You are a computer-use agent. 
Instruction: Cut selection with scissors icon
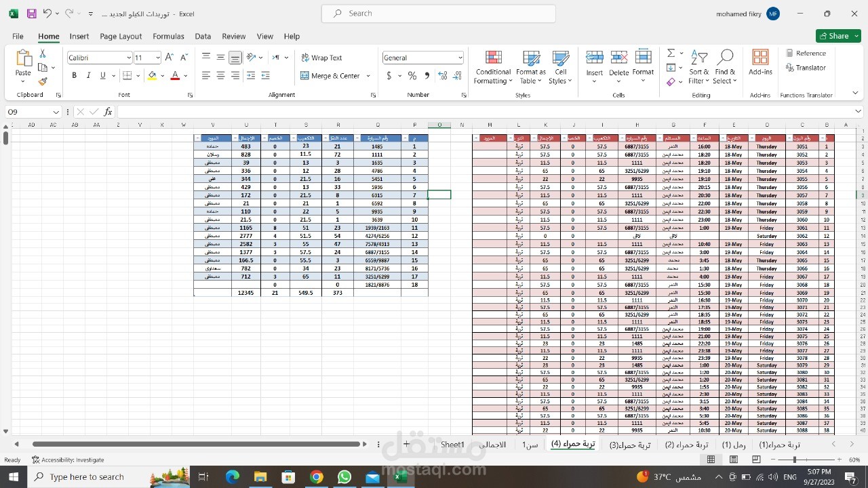click(x=43, y=54)
